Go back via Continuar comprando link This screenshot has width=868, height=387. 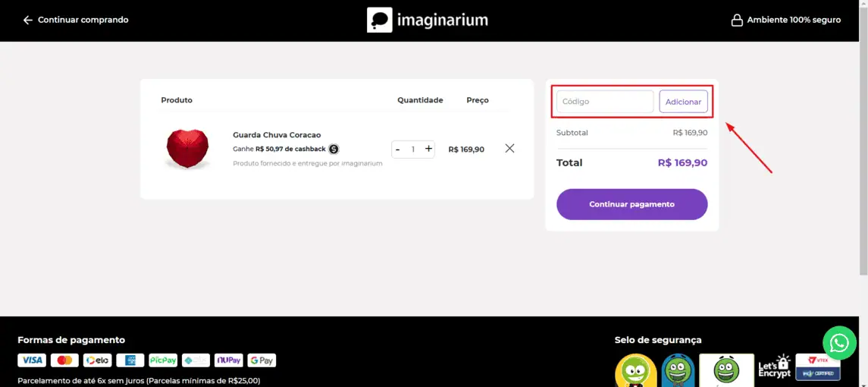76,20
